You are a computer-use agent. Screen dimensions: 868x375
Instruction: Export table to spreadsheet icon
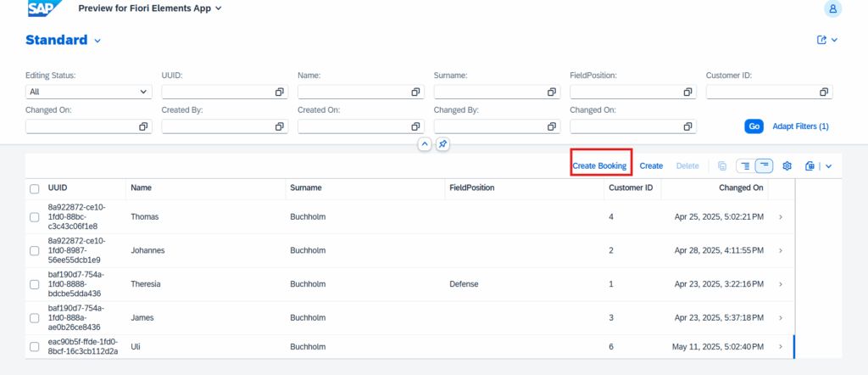(810, 165)
